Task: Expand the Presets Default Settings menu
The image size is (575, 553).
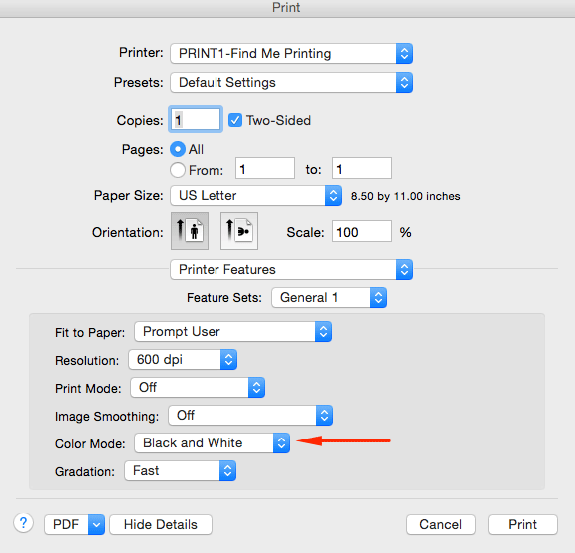Action: point(292,83)
